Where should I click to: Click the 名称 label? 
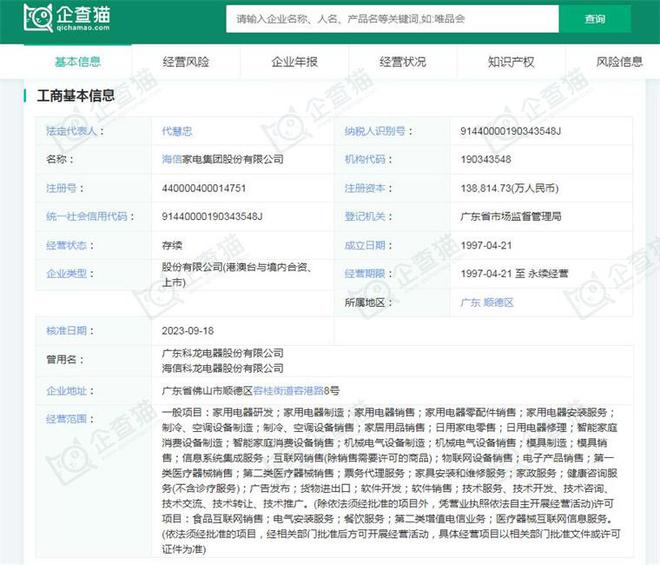click(x=59, y=159)
